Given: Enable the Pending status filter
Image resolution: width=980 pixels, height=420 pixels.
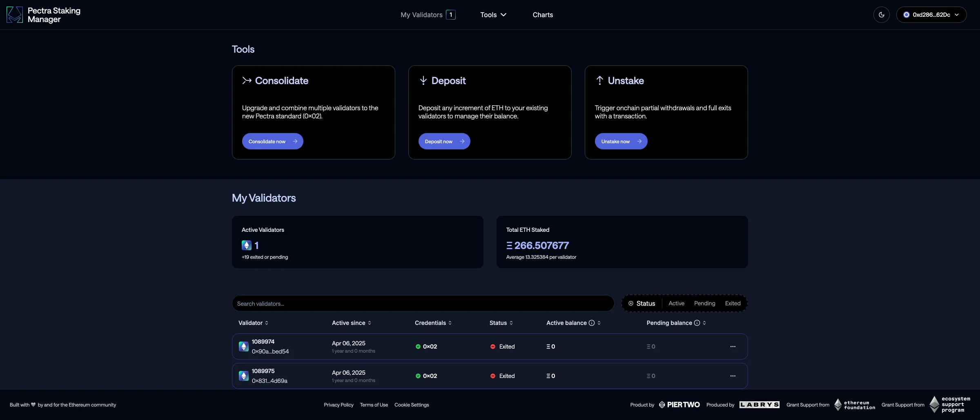Looking at the screenshot, I should 704,303.
